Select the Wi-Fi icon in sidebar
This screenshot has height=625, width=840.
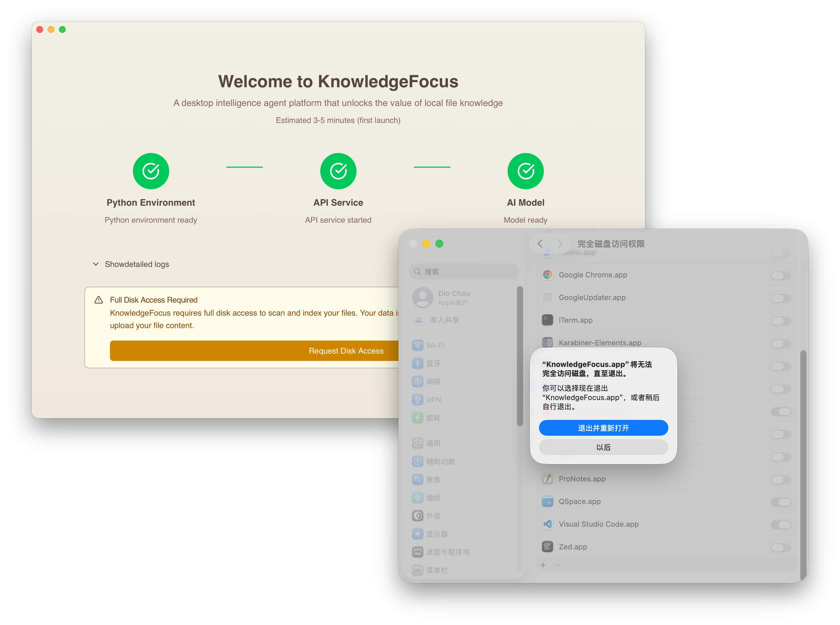point(418,345)
